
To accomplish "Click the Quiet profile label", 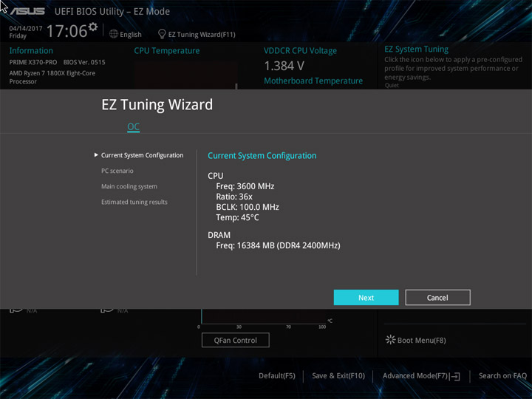I will click(392, 86).
